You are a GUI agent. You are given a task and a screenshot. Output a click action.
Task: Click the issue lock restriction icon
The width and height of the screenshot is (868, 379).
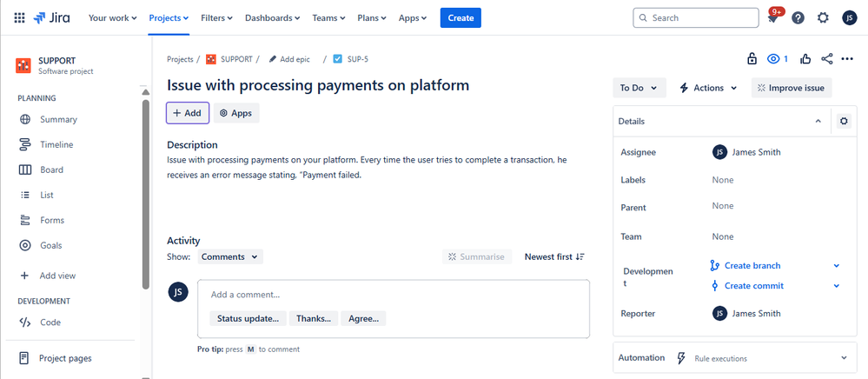click(x=752, y=59)
